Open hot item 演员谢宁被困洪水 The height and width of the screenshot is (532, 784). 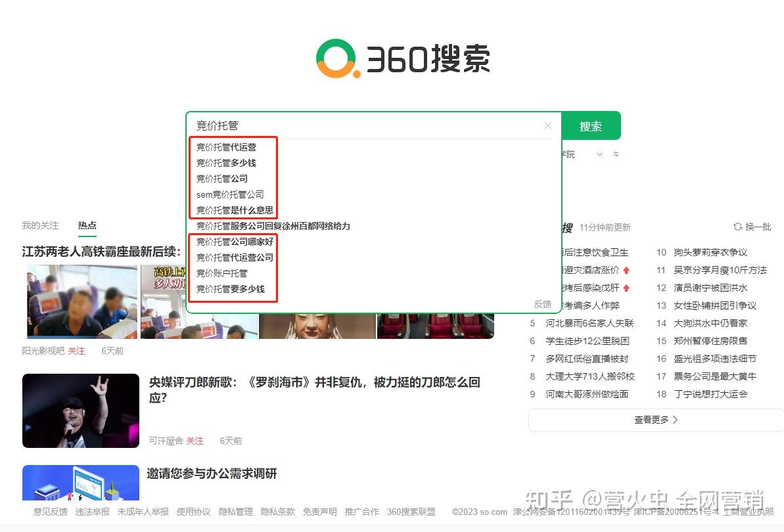point(710,288)
